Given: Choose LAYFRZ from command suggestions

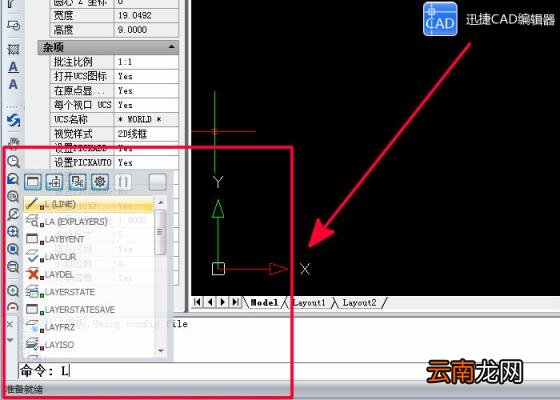Looking at the screenshot, I should tap(88, 327).
